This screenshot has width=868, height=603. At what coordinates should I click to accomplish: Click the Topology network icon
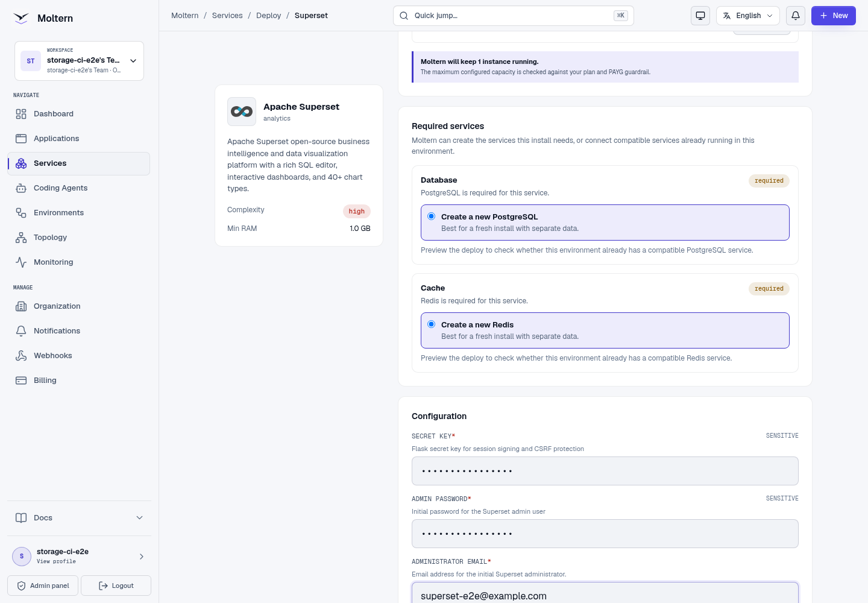(x=21, y=238)
